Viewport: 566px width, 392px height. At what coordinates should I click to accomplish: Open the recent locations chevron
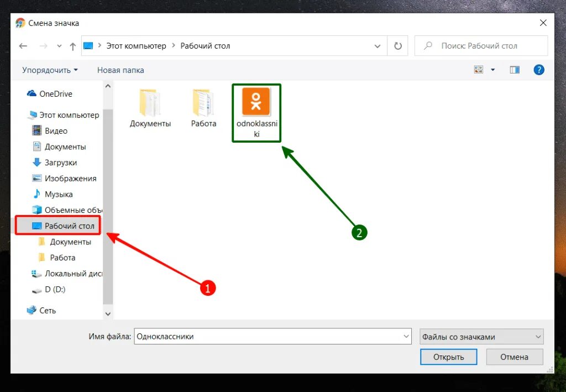tap(59, 46)
